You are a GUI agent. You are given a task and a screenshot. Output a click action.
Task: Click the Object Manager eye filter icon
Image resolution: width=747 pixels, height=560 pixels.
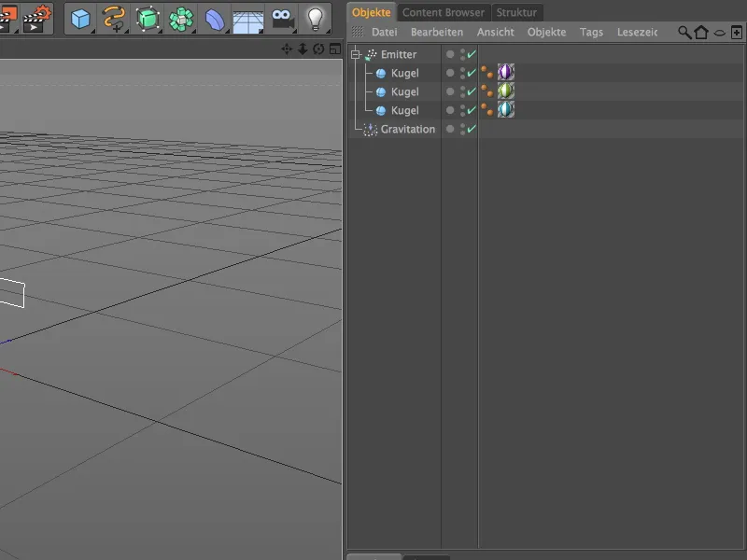pyautogui.click(x=719, y=33)
